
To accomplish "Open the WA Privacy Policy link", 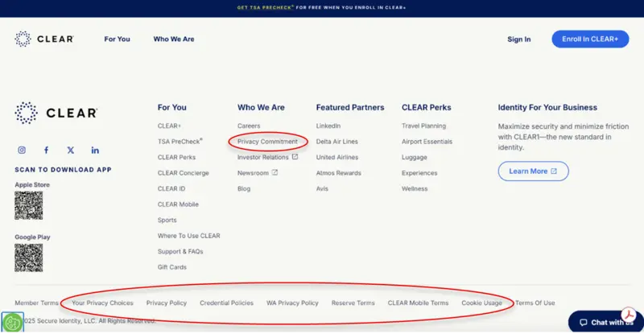I will pyautogui.click(x=292, y=303).
